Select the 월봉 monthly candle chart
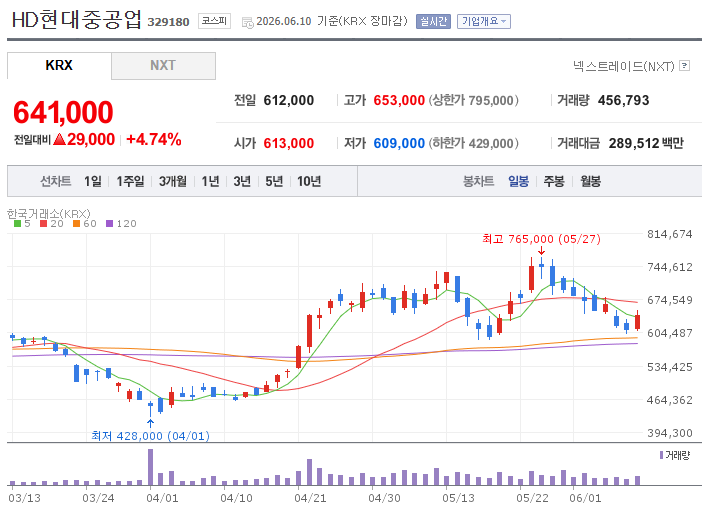702x509 pixels. click(591, 181)
